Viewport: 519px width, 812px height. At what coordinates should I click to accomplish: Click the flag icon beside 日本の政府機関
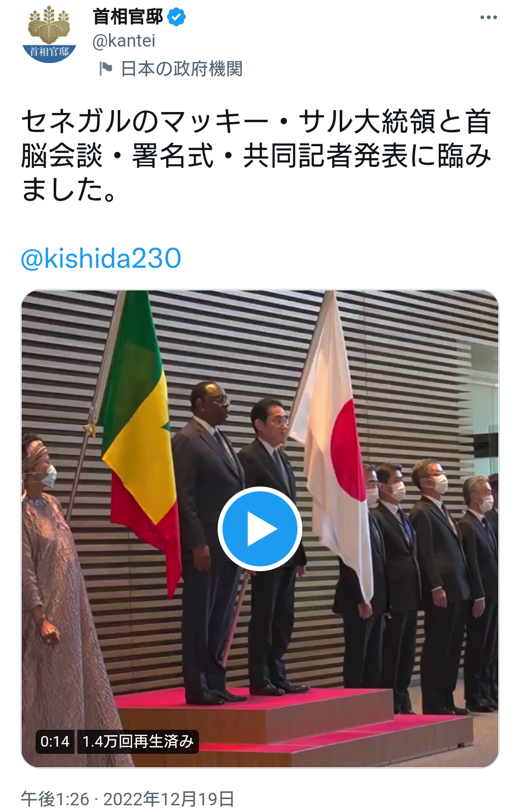coord(105,69)
